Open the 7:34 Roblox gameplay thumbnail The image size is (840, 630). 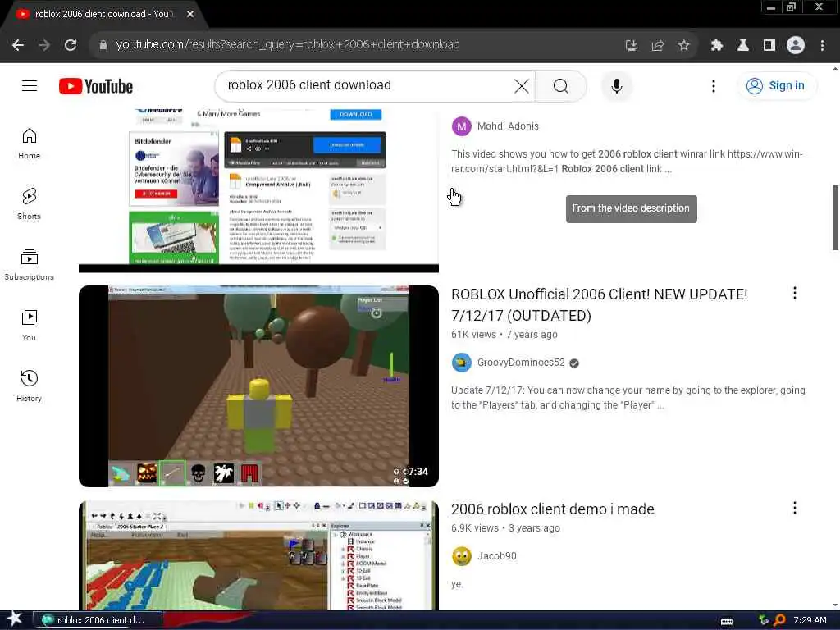(258, 386)
